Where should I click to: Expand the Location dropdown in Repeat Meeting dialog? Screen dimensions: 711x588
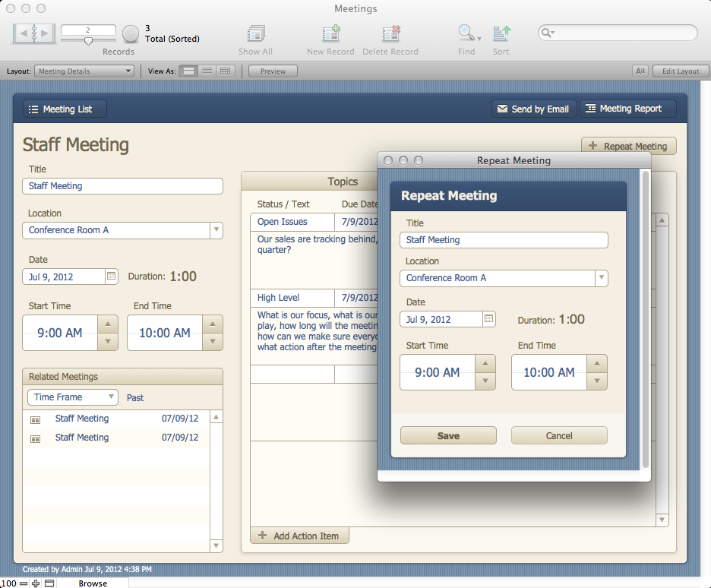coord(601,278)
